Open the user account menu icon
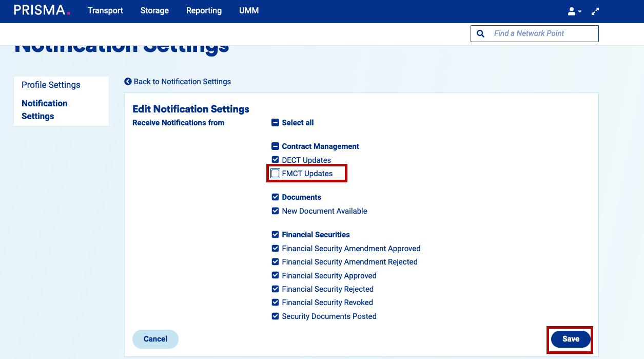 (574, 11)
